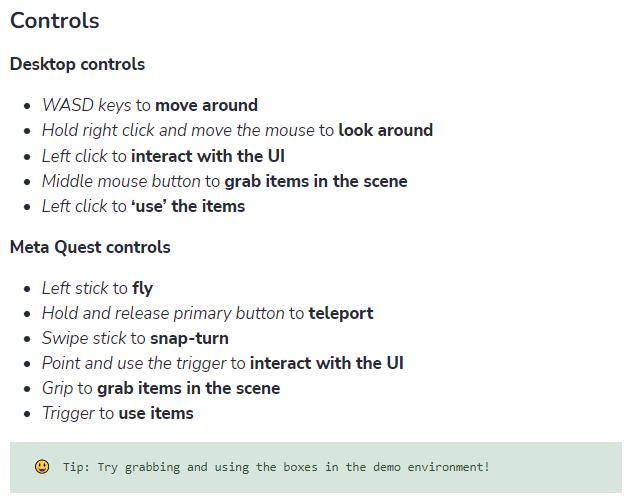Click the 'Grip' italic text

coord(57,389)
